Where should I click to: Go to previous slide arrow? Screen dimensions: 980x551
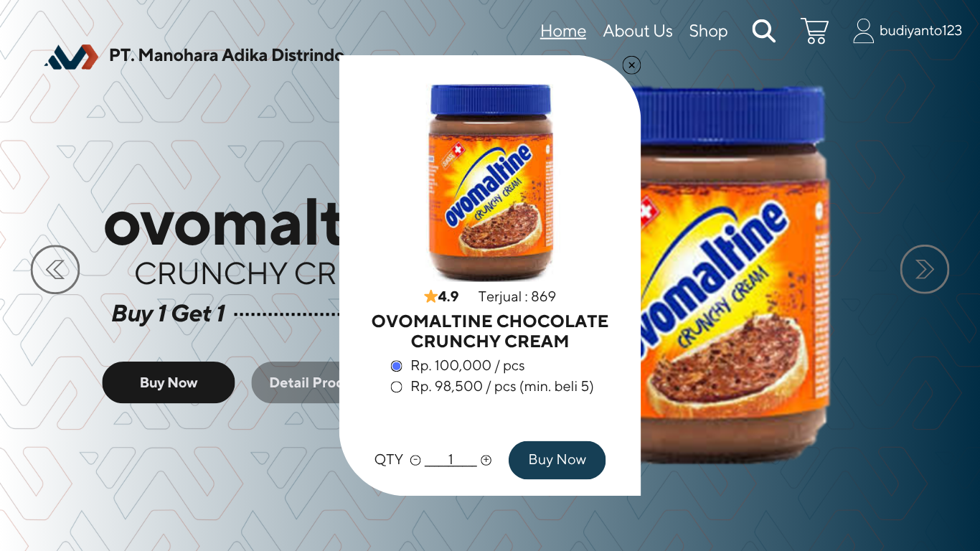click(55, 269)
